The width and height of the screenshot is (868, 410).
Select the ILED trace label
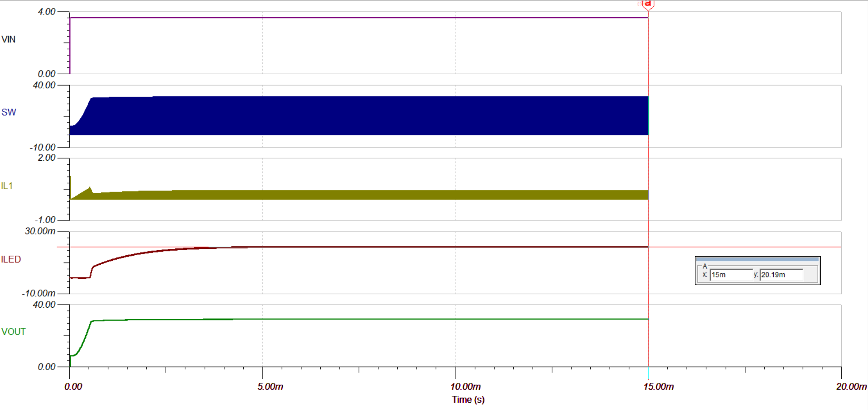coord(11,259)
